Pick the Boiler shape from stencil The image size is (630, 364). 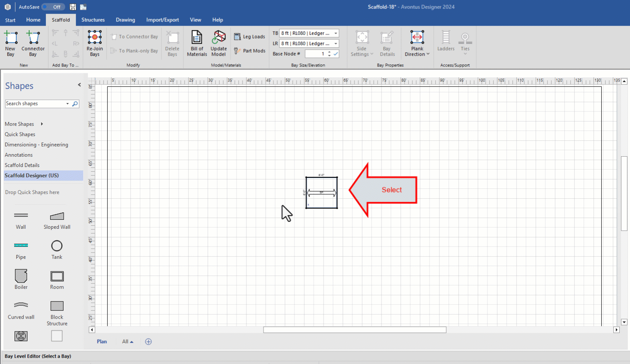tap(21, 280)
